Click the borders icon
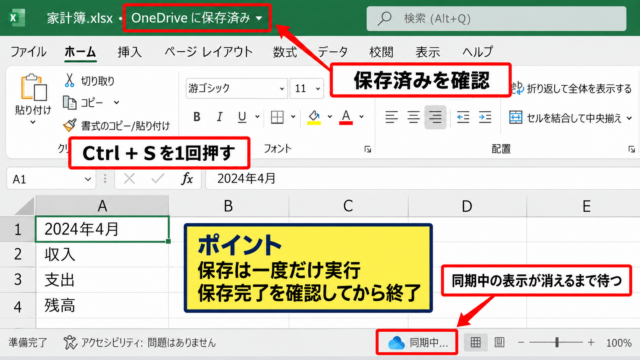 tap(277, 117)
